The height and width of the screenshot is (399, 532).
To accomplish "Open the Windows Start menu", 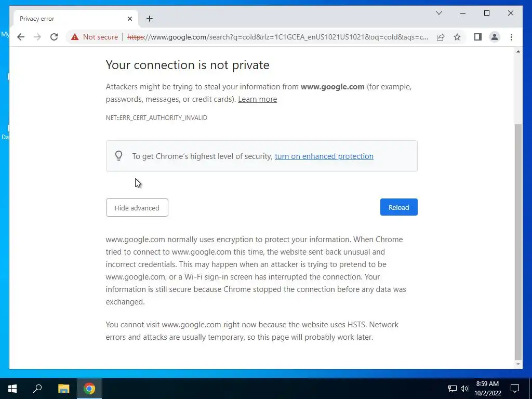I will click(12, 389).
